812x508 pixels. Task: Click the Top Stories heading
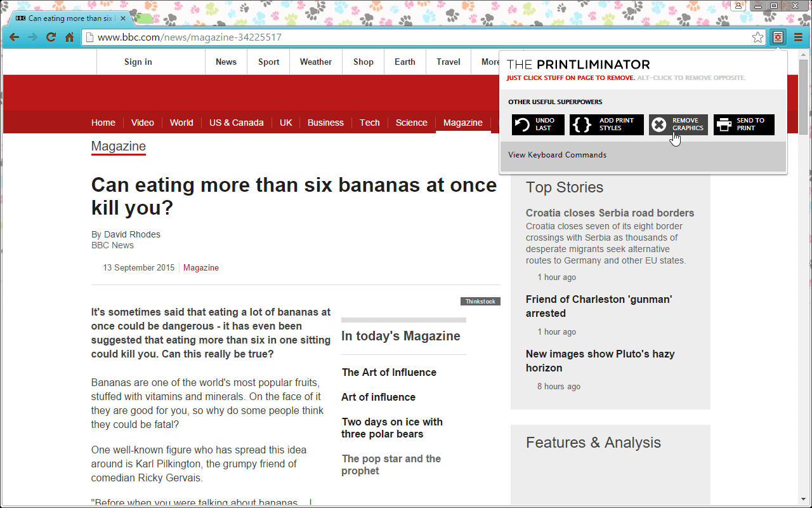(x=565, y=187)
